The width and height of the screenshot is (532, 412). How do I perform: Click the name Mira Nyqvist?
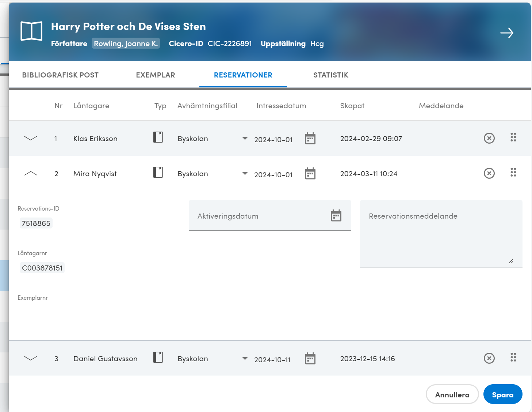pyautogui.click(x=95, y=174)
